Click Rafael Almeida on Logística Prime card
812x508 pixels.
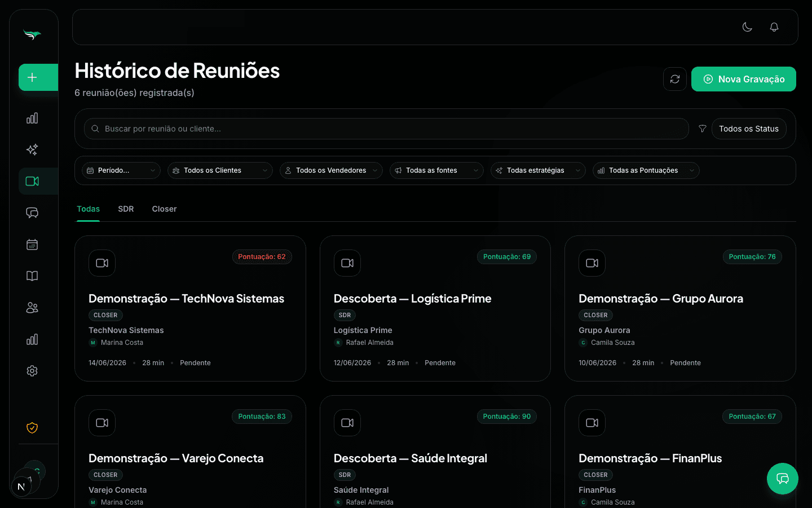[370, 343]
